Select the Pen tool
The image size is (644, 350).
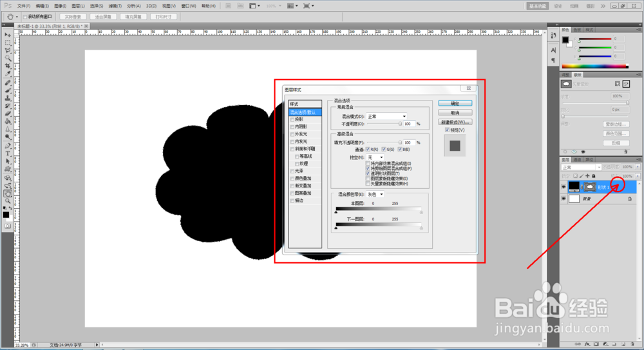coord(7,146)
